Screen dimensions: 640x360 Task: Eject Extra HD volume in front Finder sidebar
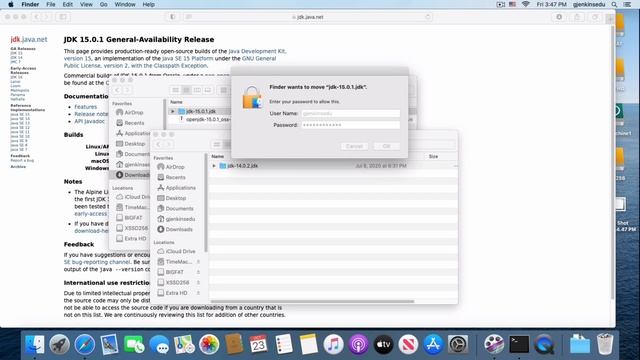coord(198,293)
